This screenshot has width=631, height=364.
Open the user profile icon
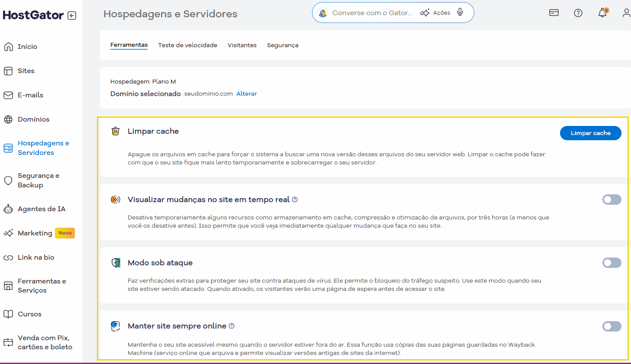(x=626, y=13)
